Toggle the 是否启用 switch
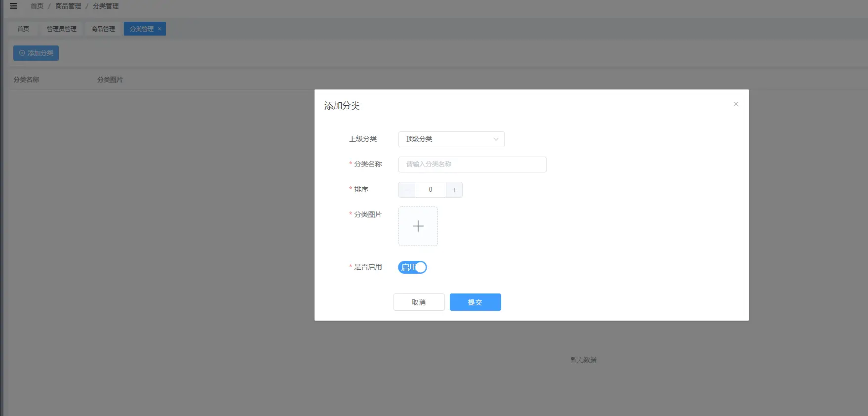868x416 pixels. click(412, 267)
